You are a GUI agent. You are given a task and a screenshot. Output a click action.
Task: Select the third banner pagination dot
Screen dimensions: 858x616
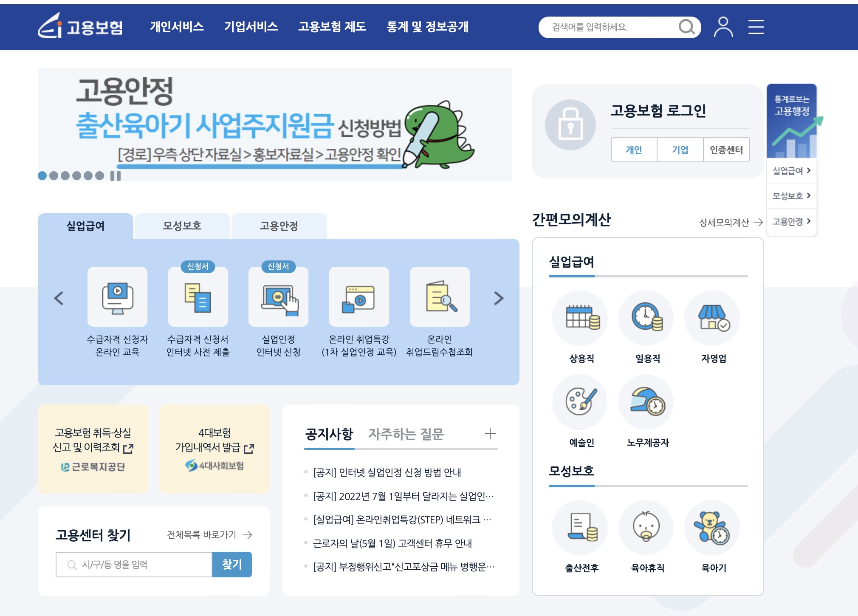[65, 176]
